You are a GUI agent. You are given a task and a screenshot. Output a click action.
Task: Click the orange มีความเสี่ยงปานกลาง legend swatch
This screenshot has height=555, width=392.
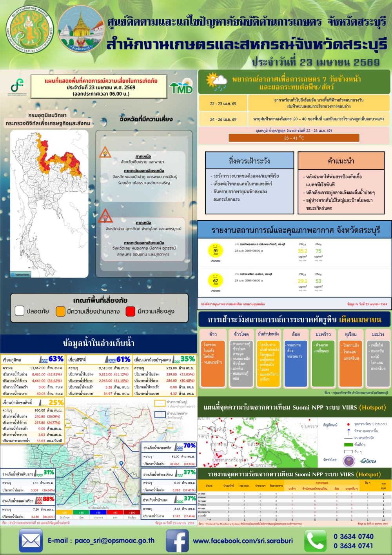coord(60,311)
